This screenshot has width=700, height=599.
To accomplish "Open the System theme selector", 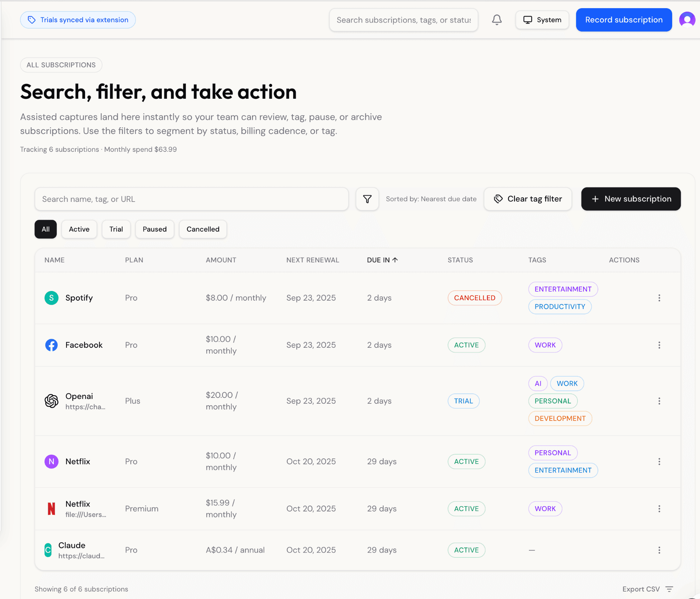I will 542,20.
